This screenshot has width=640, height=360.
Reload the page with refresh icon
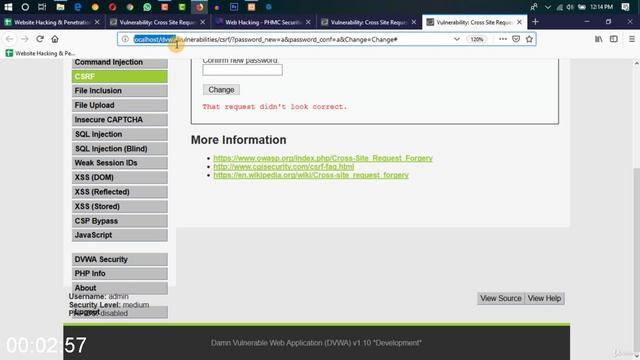(40, 39)
